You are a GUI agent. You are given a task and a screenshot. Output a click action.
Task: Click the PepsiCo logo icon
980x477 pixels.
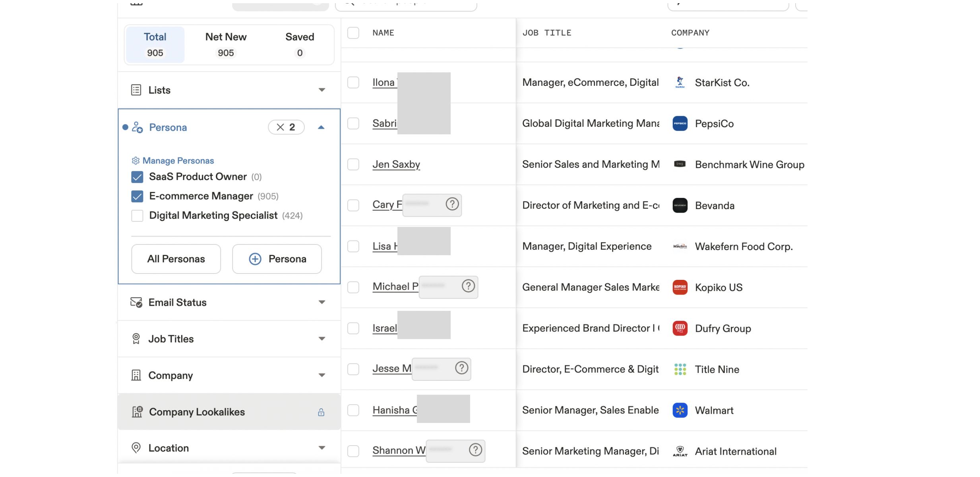pyautogui.click(x=680, y=124)
